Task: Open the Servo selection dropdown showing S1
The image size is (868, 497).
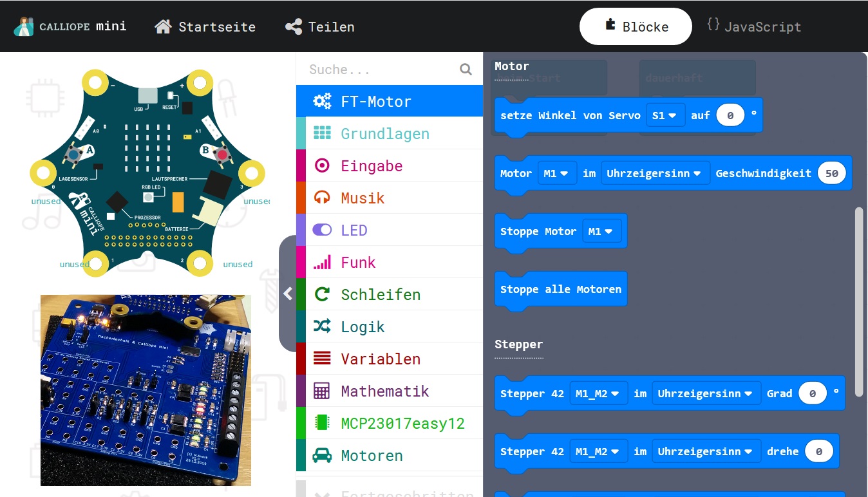Action: click(x=665, y=115)
